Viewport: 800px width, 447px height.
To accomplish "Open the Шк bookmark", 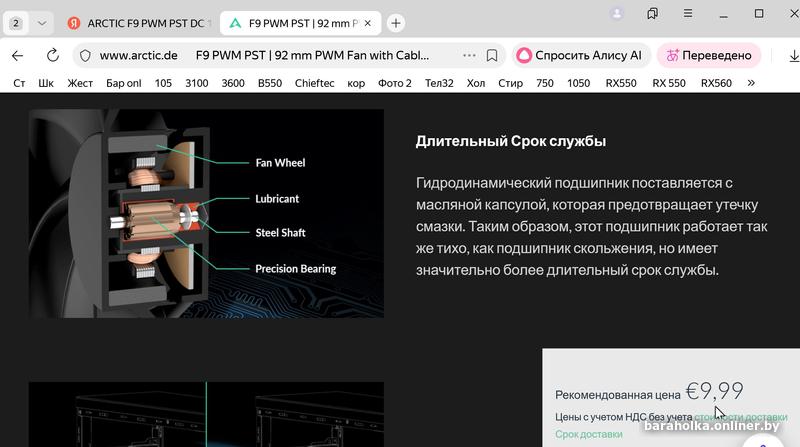I will [x=46, y=83].
